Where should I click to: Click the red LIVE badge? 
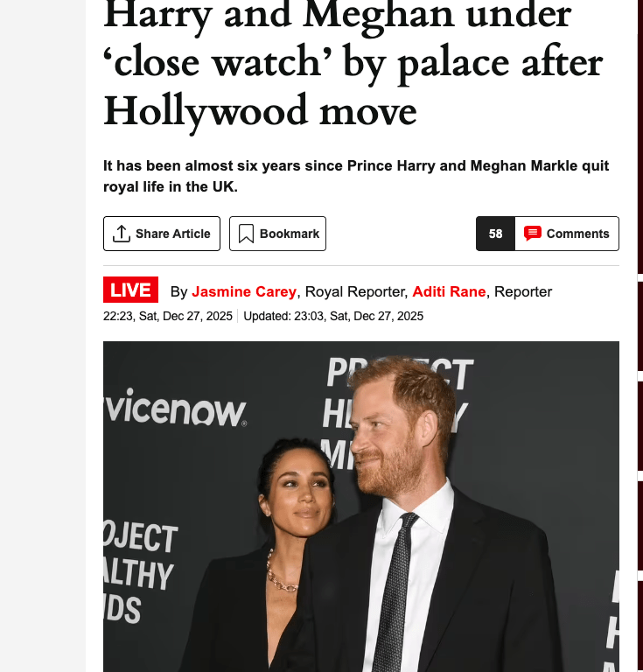(x=130, y=290)
